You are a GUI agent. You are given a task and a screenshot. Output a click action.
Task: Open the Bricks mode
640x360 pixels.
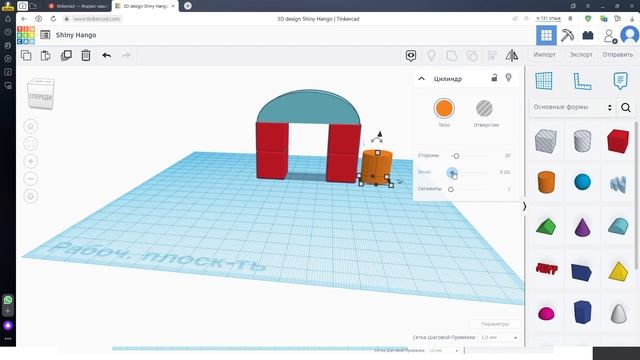588,35
